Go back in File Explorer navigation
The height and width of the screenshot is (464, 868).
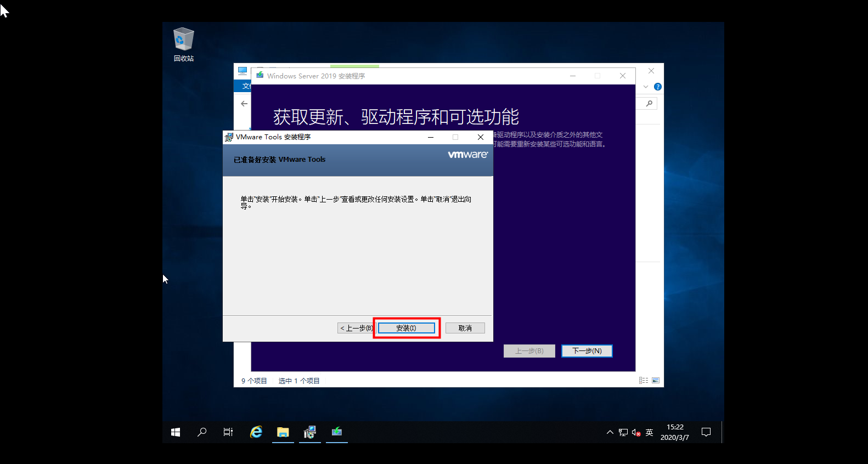click(244, 103)
